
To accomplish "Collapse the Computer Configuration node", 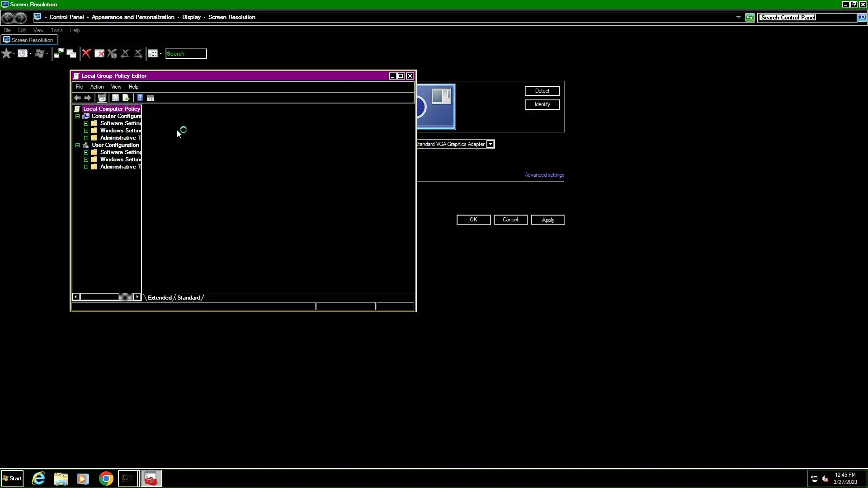I will pos(78,116).
